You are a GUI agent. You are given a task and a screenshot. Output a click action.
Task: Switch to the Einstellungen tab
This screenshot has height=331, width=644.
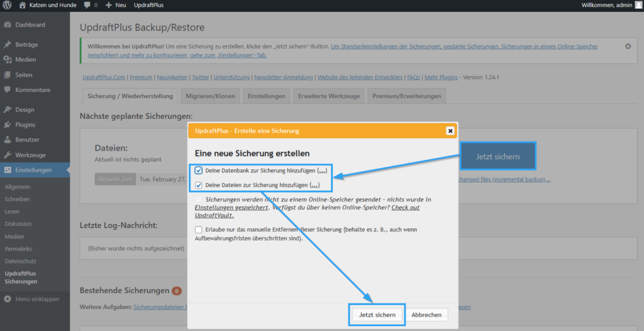[x=267, y=96]
